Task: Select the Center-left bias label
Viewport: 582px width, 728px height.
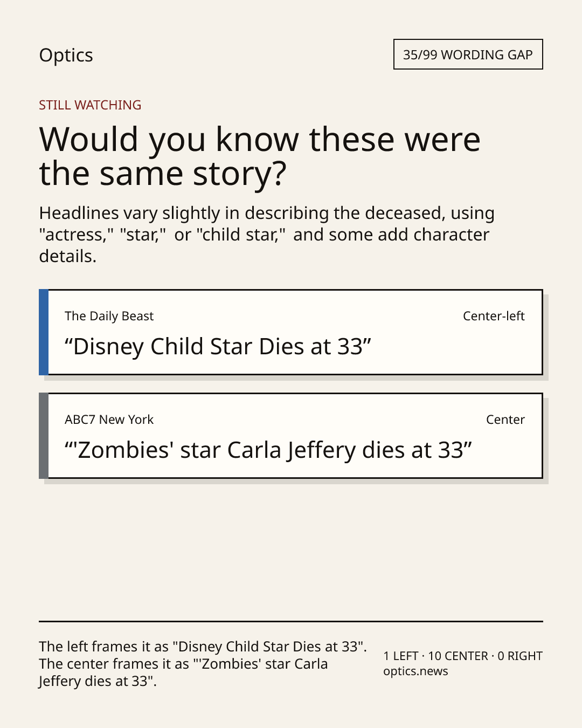Action: (494, 316)
